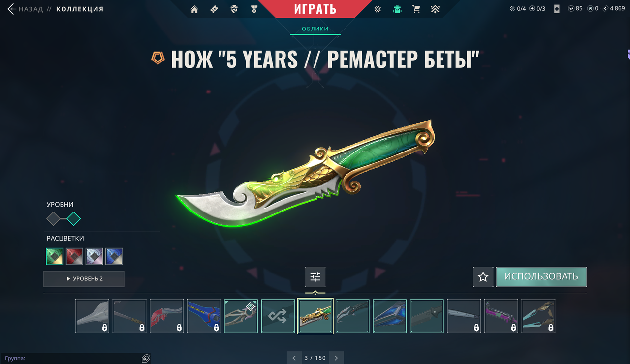Select the Облики tab
The image size is (630, 364).
click(315, 29)
